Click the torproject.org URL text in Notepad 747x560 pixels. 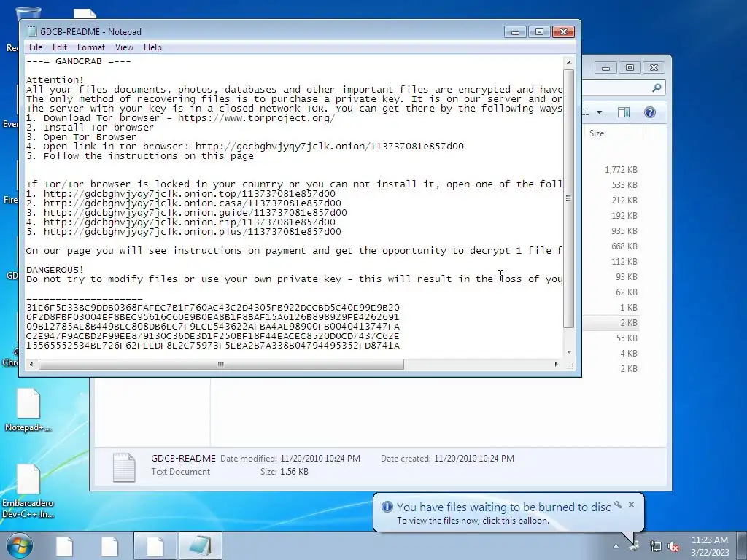click(256, 117)
